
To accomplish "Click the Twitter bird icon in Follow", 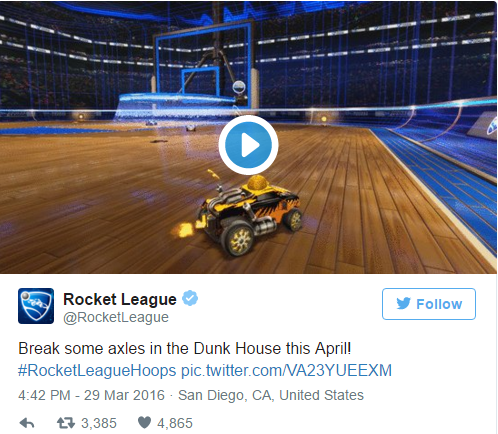I will [403, 304].
